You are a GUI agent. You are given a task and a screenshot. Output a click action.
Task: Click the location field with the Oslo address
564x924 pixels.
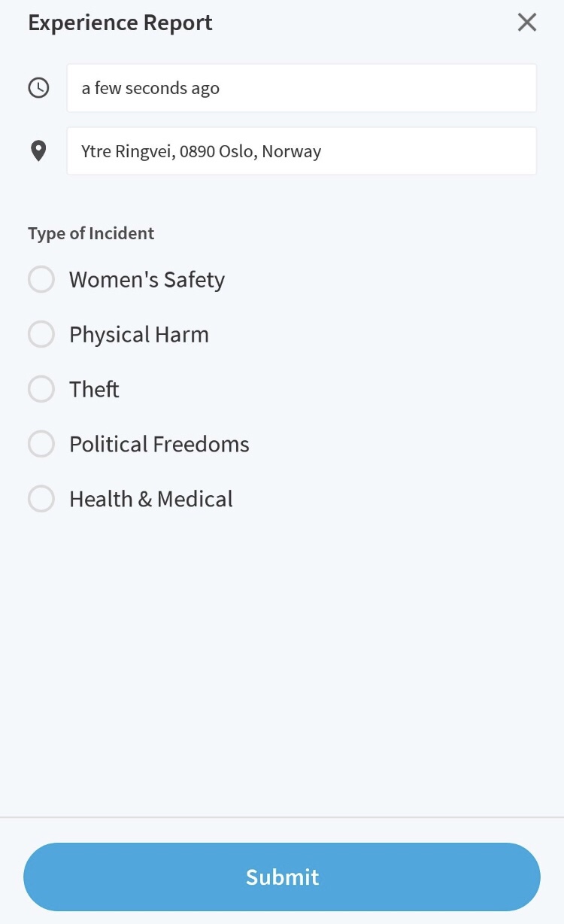pyautogui.click(x=301, y=150)
